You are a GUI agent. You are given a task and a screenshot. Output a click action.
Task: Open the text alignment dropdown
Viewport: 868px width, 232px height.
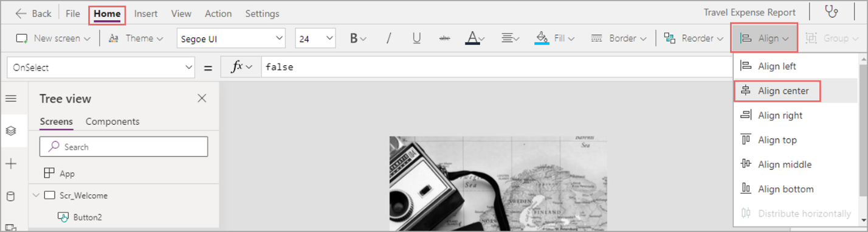click(x=510, y=38)
